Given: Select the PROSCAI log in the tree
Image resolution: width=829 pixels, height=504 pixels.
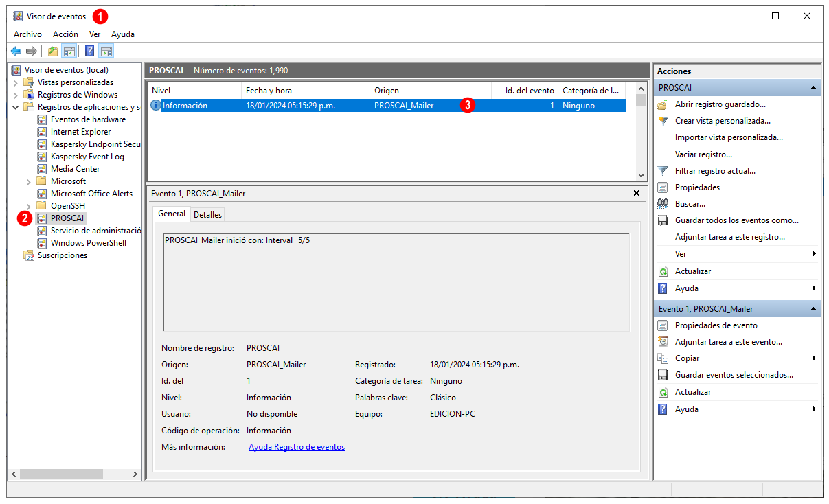Looking at the screenshot, I should (67, 218).
